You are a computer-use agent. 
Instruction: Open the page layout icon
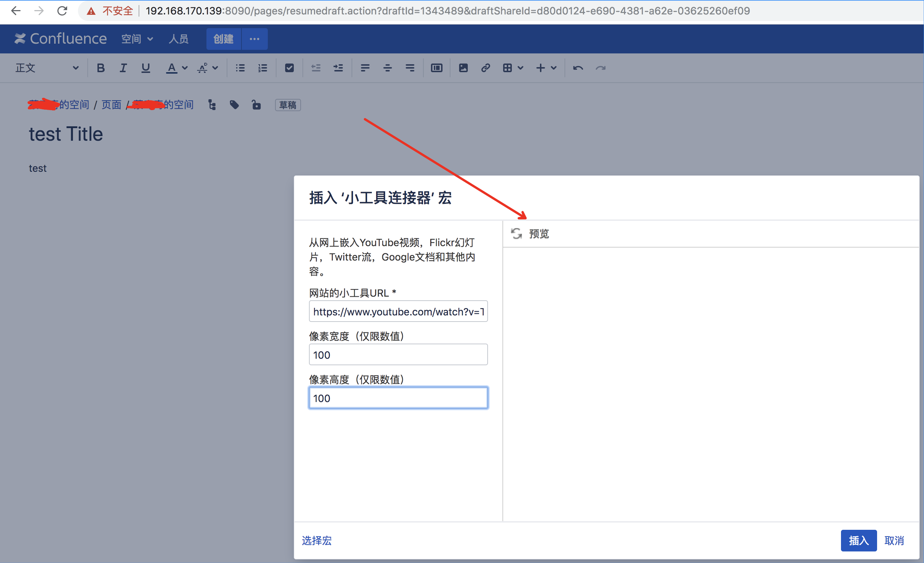pos(436,68)
